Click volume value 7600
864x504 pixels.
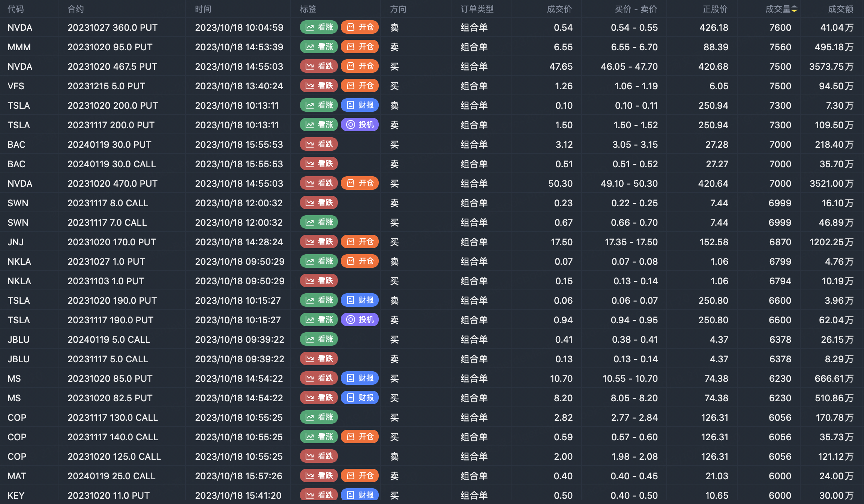(x=780, y=27)
